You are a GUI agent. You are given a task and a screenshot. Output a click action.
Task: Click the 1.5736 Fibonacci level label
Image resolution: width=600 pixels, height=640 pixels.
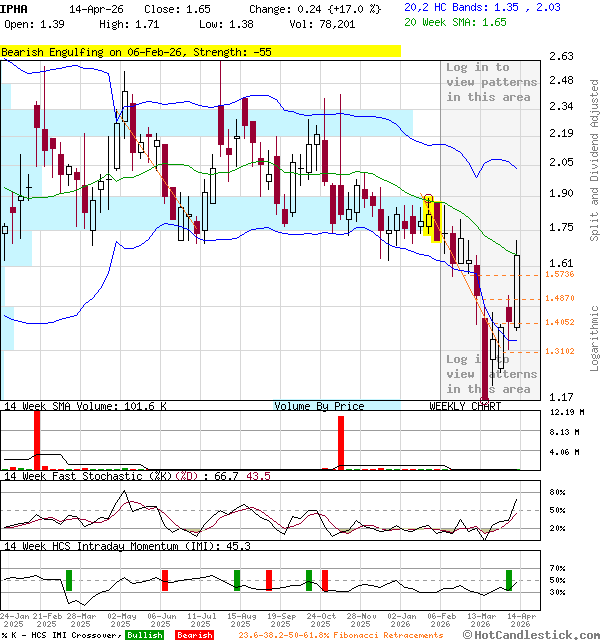click(559, 274)
